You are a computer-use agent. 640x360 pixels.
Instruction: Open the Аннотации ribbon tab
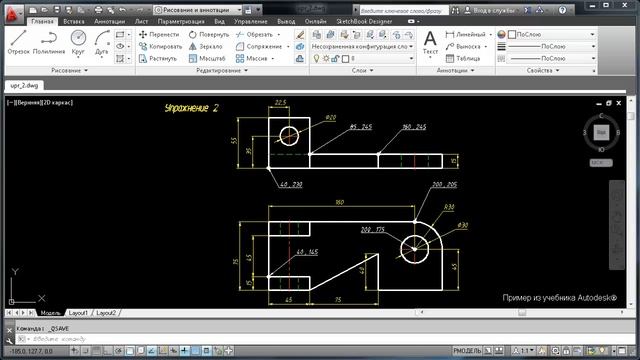[x=109, y=21]
